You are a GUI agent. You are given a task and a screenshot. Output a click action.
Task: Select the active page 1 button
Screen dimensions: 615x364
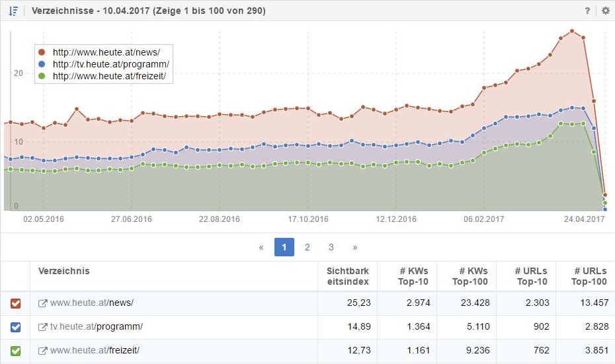coord(284,247)
